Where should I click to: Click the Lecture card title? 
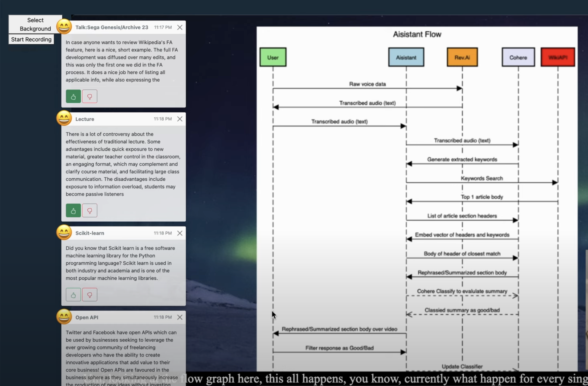(85, 119)
